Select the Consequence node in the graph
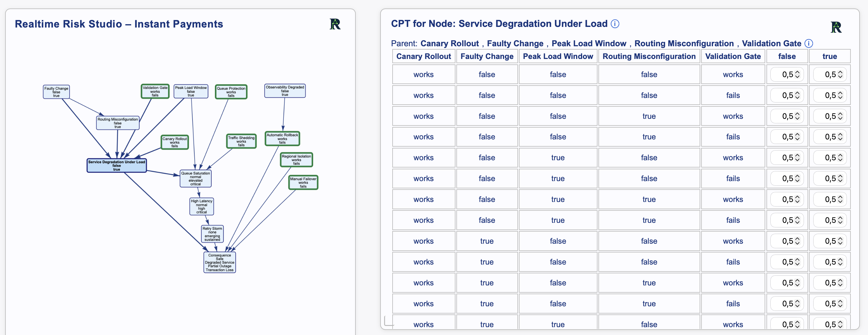The height and width of the screenshot is (335, 868). click(x=219, y=262)
